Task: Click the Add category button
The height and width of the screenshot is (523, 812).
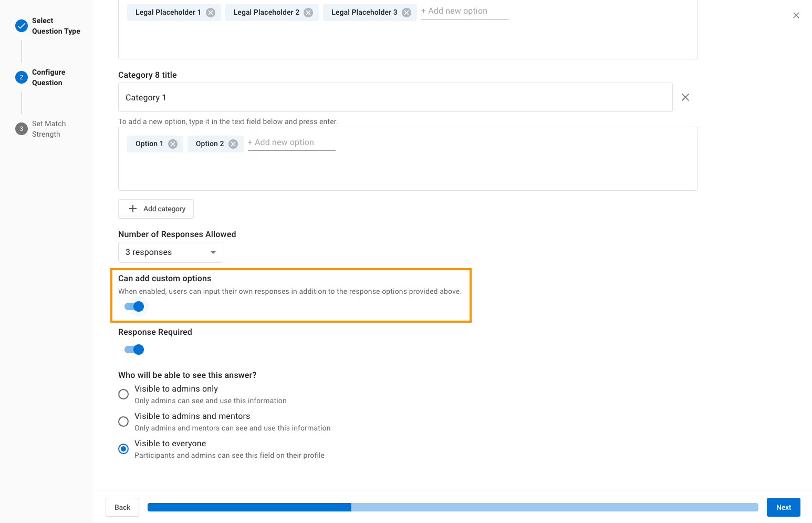Action: coord(156,209)
